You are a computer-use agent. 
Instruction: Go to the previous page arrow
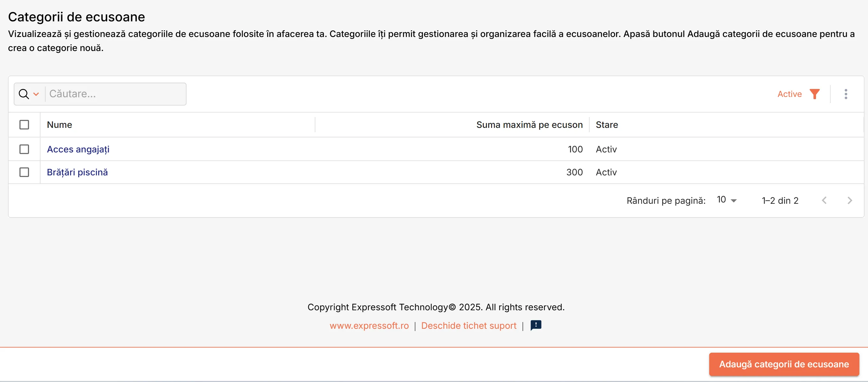coord(824,201)
